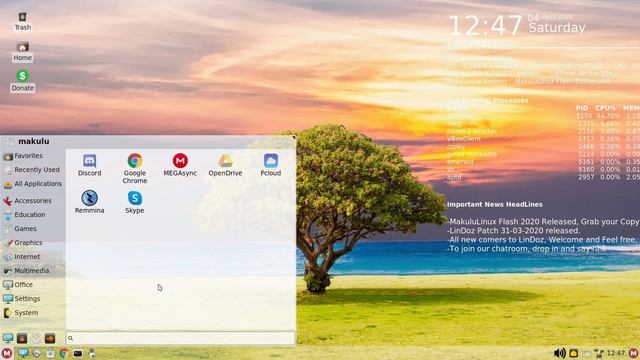Open Remmina remote desktop client

89,202
